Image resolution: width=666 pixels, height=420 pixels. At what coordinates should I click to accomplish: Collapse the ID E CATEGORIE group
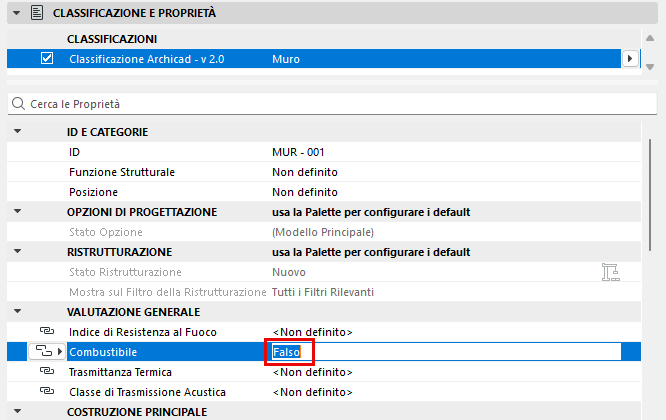[x=17, y=132]
